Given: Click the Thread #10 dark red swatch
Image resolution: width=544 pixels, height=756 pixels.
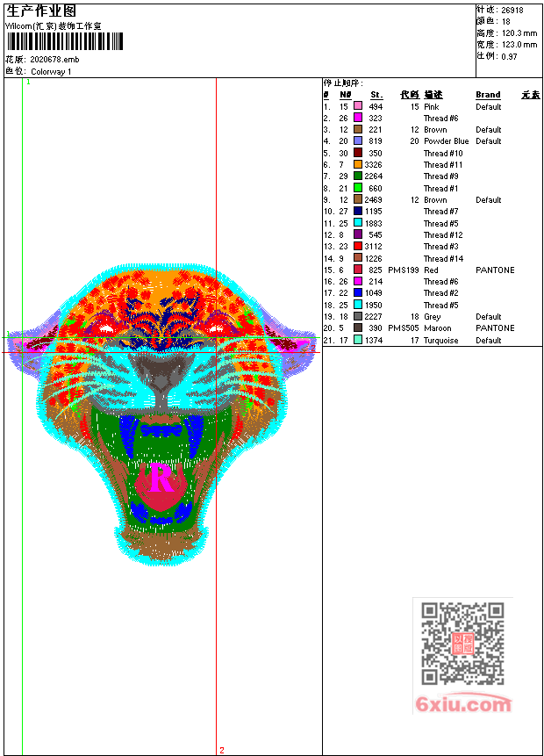Looking at the screenshot, I should click(x=358, y=153).
